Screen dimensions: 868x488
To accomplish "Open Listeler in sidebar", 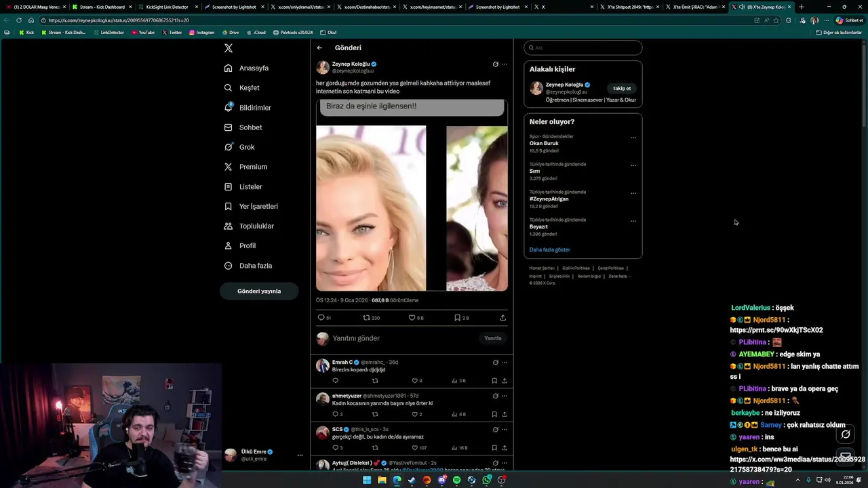I will (x=243, y=186).
